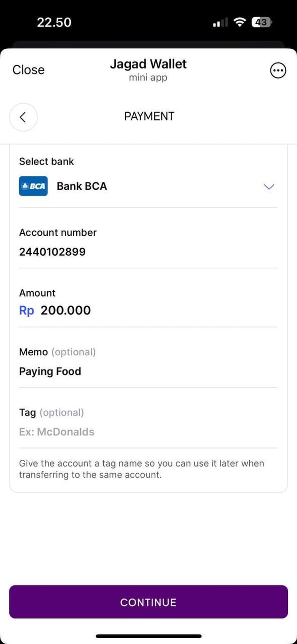Edit the Paying Food memo text
The image size is (297, 644).
tap(50, 371)
